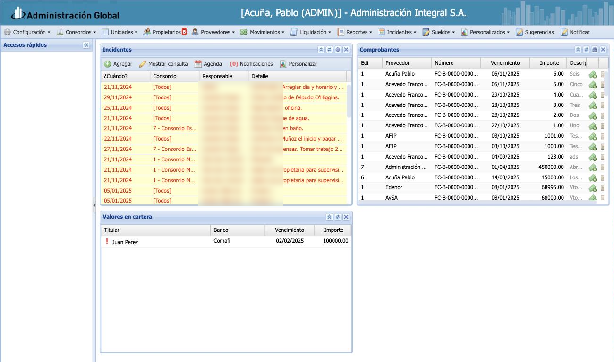Show Notificaciones in Incidentes toolbar

(x=251, y=64)
